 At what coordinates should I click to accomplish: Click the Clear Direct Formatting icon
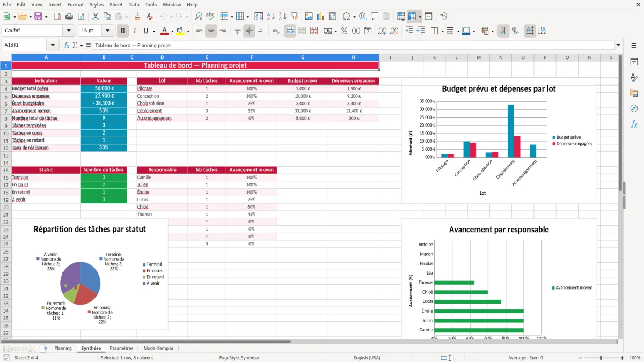click(x=149, y=17)
